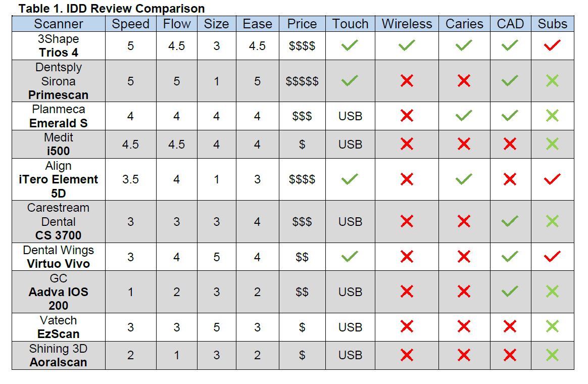Click the CS 3700 green CAD checkmark

[510, 221]
